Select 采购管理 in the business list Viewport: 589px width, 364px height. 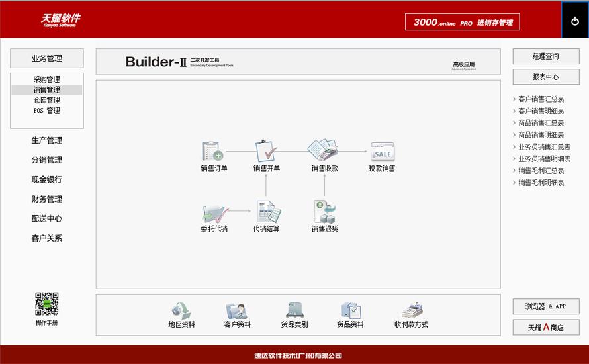[x=47, y=79]
